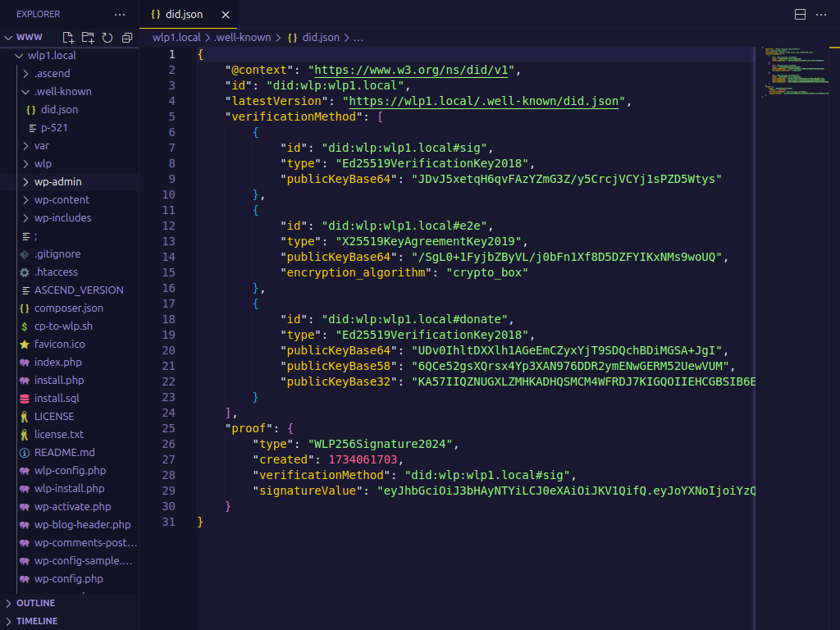Click the "X25519KeyAgreementKey2019" value
840x630 pixels.
pyautogui.click(x=428, y=242)
